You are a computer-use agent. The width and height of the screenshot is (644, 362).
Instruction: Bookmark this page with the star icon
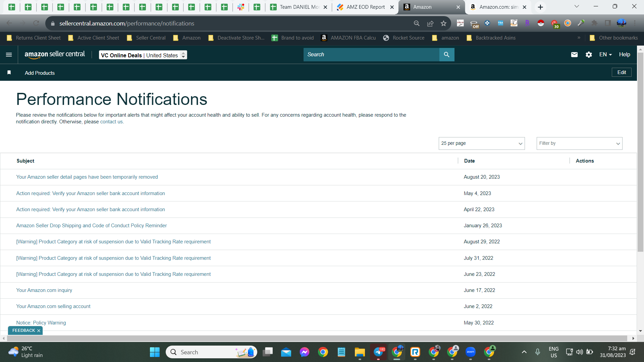click(x=443, y=23)
